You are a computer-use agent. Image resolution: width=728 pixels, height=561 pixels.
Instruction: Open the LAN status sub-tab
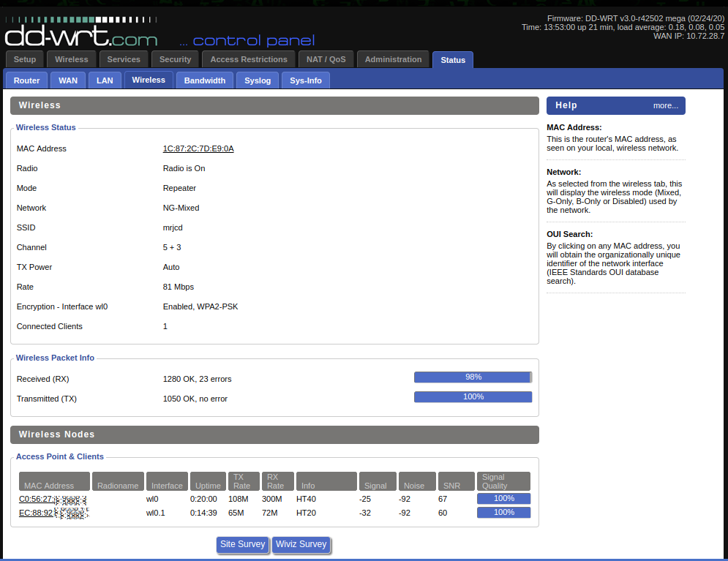[x=105, y=80]
